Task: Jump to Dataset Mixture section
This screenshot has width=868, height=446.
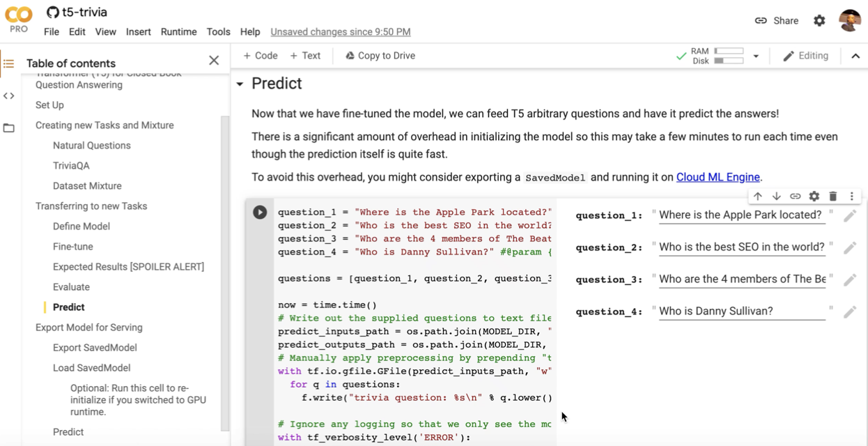Action: pyautogui.click(x=87, y=186)
